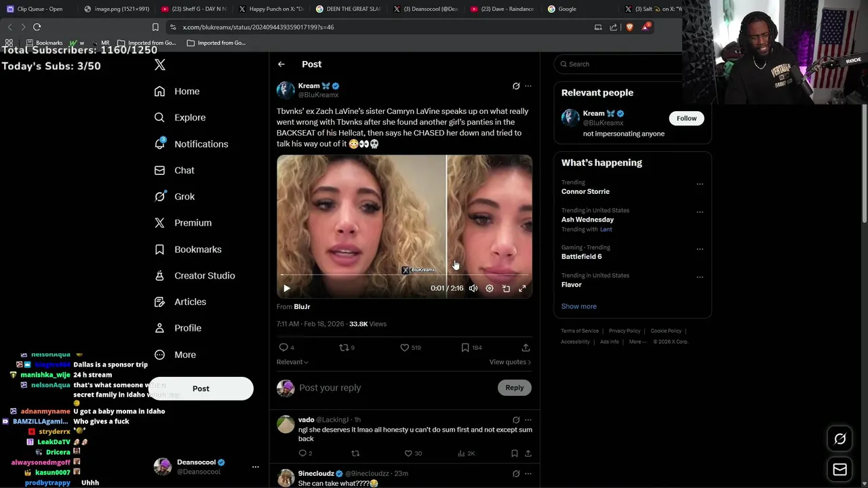This screenshot has height=488, width=868.
Task: Follow Kream in Relevant people
Action: (x=686, y=119)
